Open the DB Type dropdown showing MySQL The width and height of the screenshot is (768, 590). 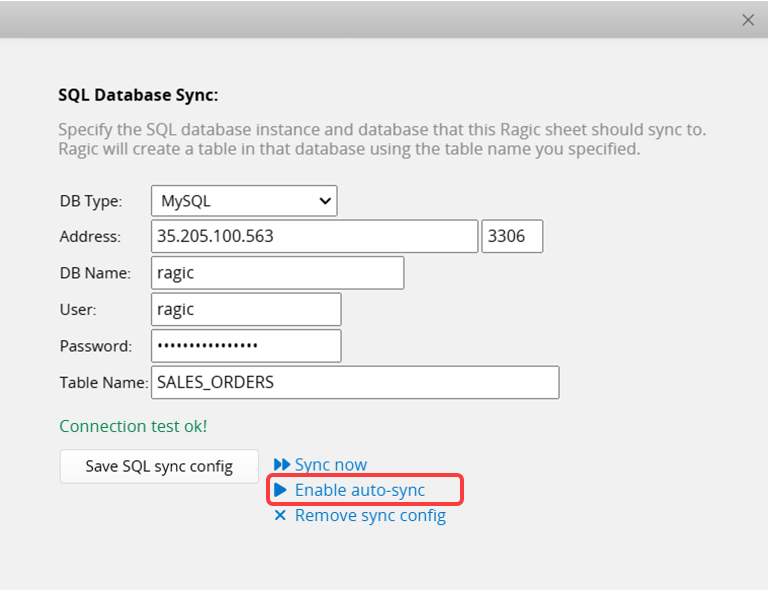pyautogui.click(x=244, y=201)
